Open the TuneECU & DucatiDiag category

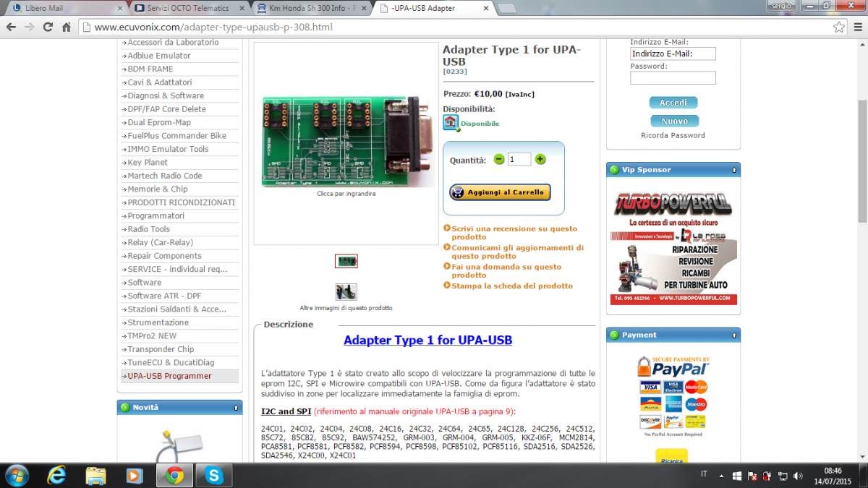(171, 363)
